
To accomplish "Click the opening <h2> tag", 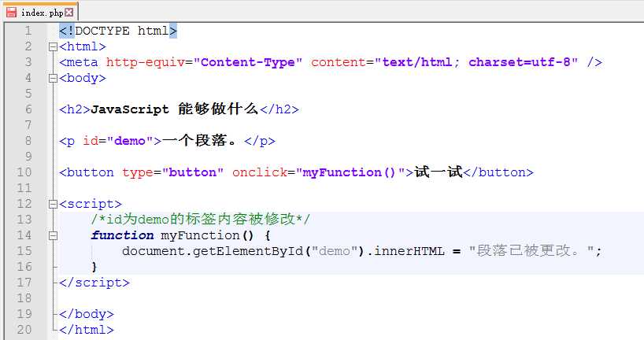I will (x=74, y=109).
